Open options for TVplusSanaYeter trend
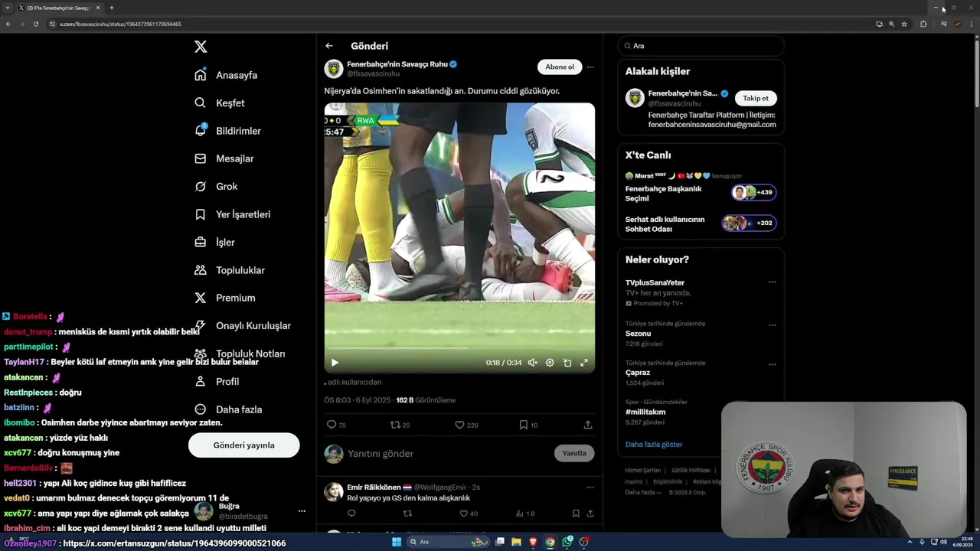The image size is (980, 551). click(772, 282)
